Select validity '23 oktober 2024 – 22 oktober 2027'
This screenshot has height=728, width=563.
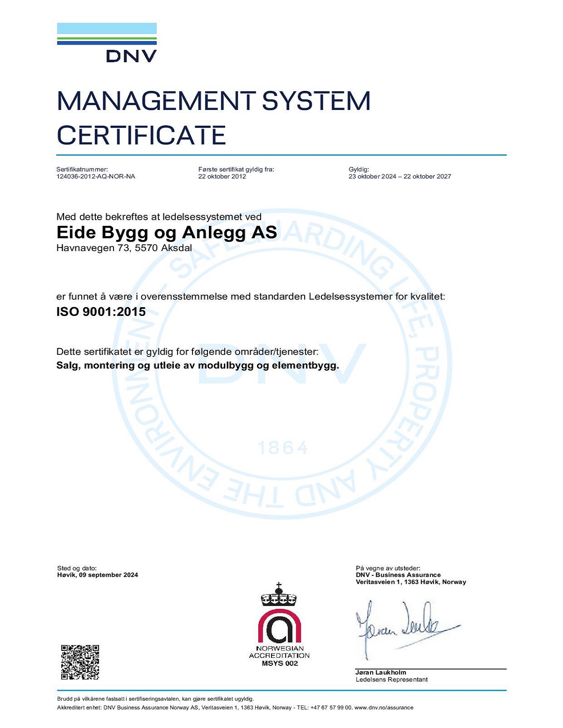point(400,176)
